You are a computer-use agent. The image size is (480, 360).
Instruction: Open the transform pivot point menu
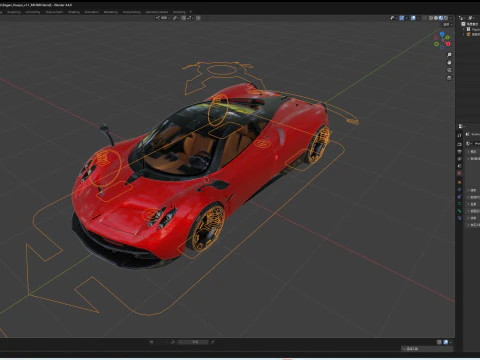[176, 18]
